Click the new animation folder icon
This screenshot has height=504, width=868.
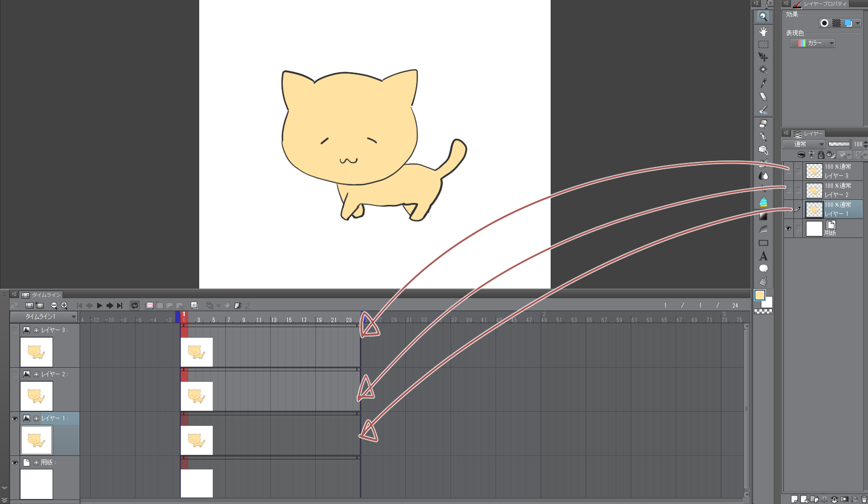(x=149, y=306)
